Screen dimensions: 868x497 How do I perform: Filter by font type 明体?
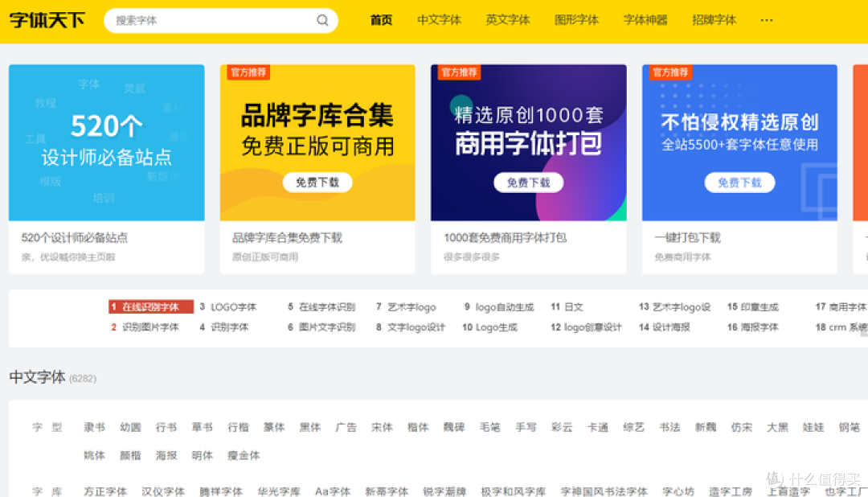(x=202, y=455)
